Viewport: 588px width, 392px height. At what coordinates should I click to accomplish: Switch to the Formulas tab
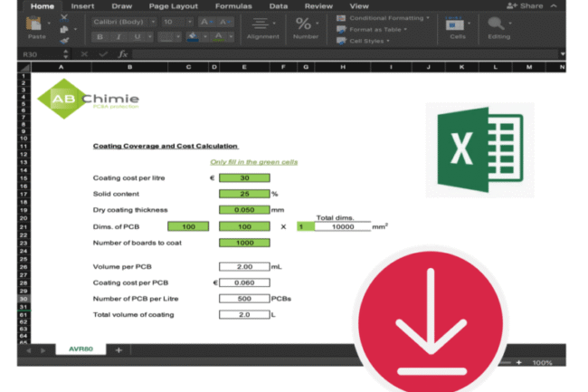232,5
